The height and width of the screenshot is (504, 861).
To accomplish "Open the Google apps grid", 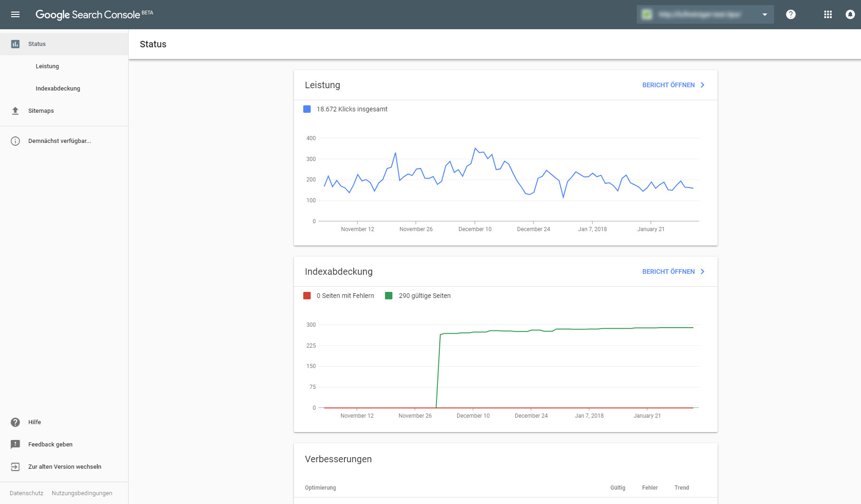I will click(828, 14).
